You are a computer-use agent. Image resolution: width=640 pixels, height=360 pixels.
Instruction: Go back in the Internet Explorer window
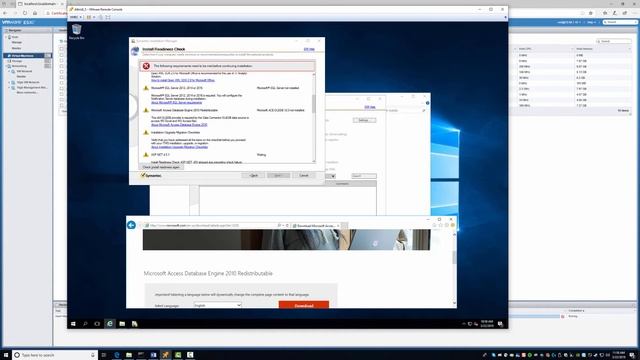point(131,225)
